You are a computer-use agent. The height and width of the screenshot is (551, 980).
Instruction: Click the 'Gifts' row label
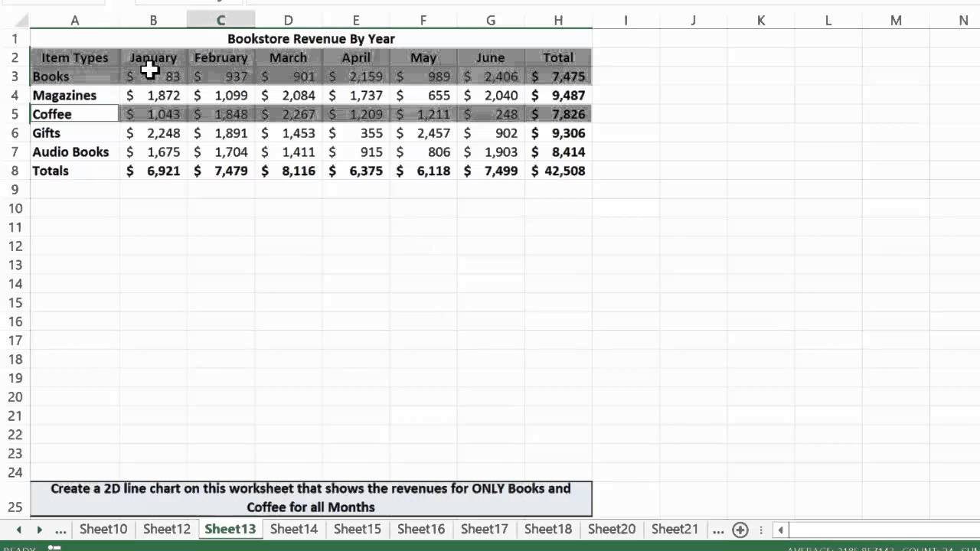tap(75, 132)
